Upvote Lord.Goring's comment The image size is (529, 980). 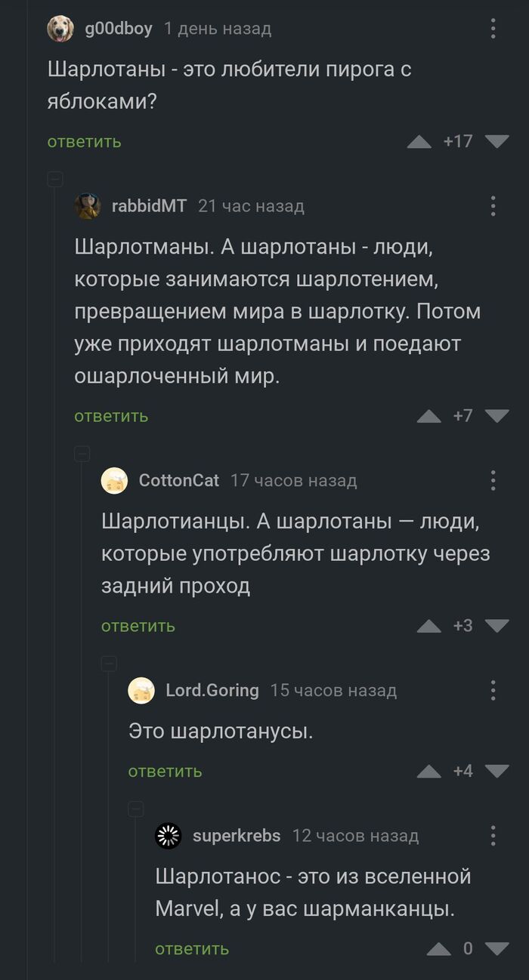pyautogui.click(x=429, y=771)
